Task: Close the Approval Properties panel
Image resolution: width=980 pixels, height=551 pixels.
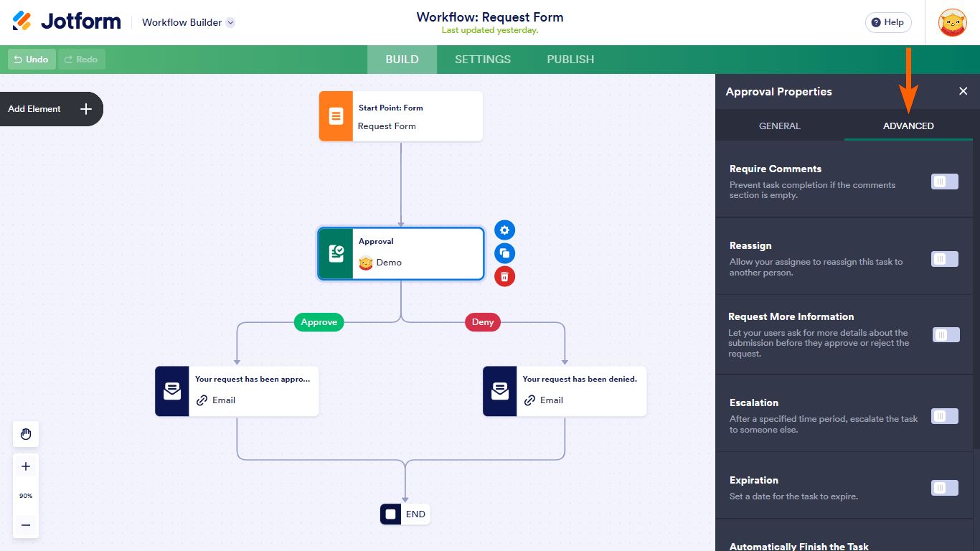Action: (x=963, y=91)
